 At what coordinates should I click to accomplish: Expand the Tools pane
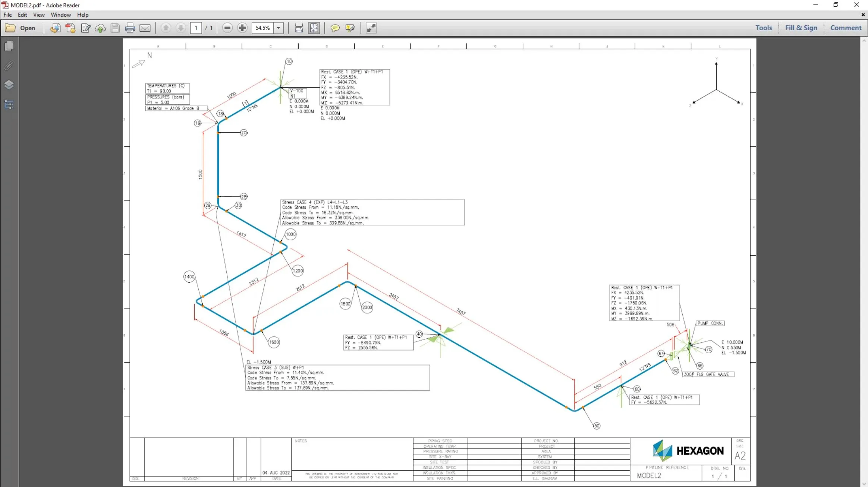click(x=764, y=28)
